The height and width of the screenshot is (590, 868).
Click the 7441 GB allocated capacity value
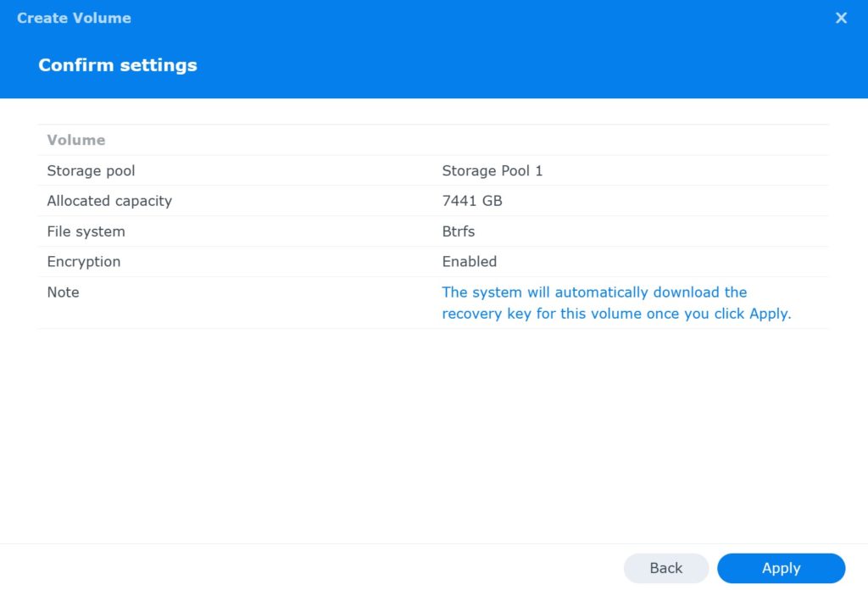[x=471, y=201]
